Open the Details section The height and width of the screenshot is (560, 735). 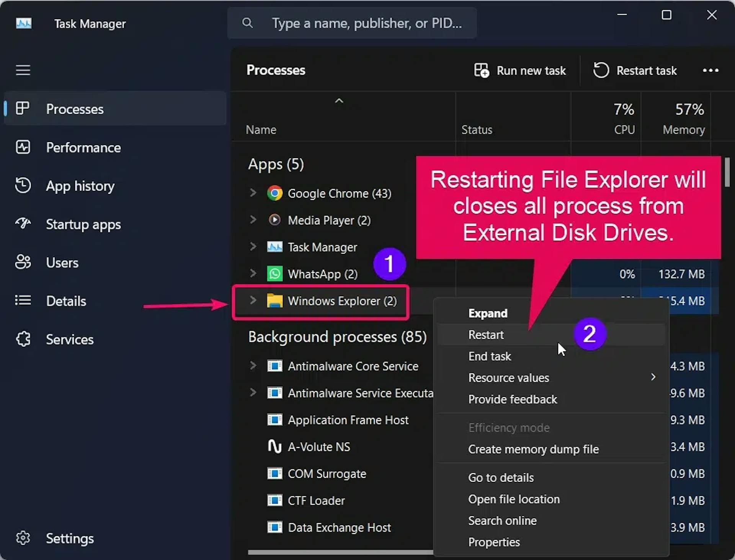tap(66, 301)
